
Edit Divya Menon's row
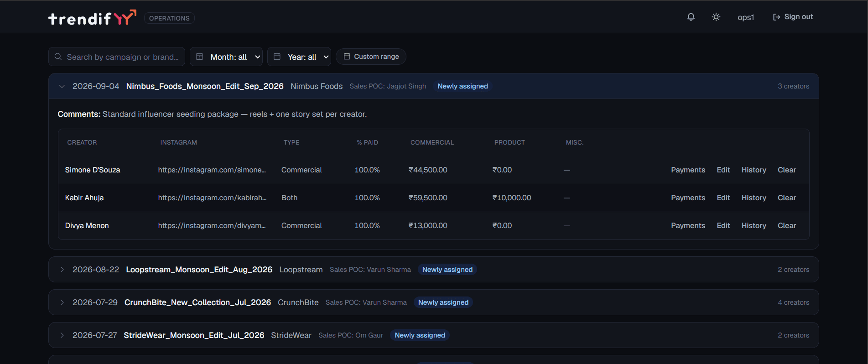[723, 225]
